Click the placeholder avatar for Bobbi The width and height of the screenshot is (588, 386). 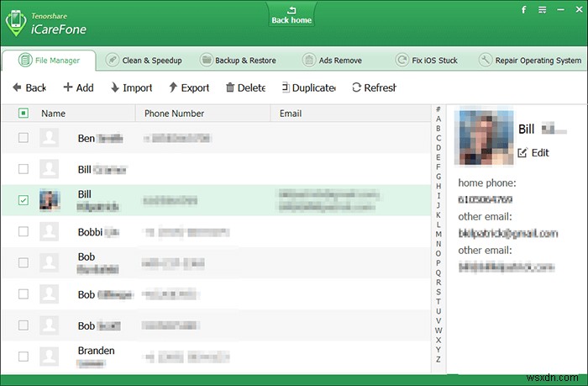(49, 231)
